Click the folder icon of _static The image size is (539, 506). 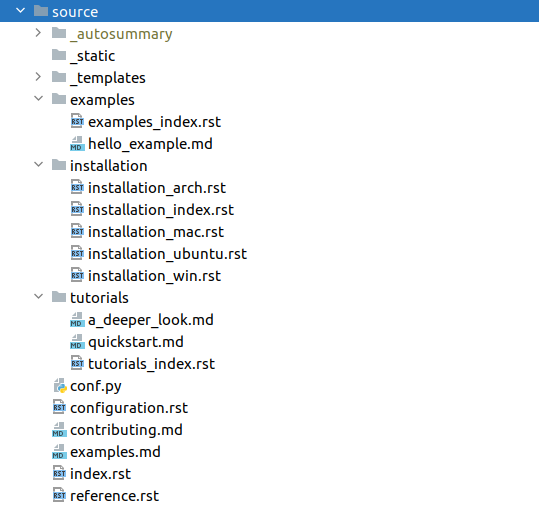(x=59, y=55)
